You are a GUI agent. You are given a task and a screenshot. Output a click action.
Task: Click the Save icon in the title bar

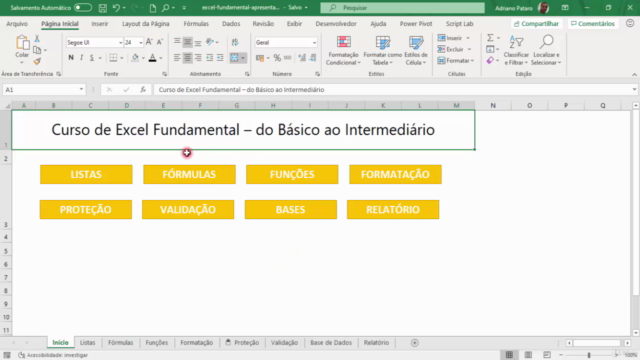(x=103, y=8)
